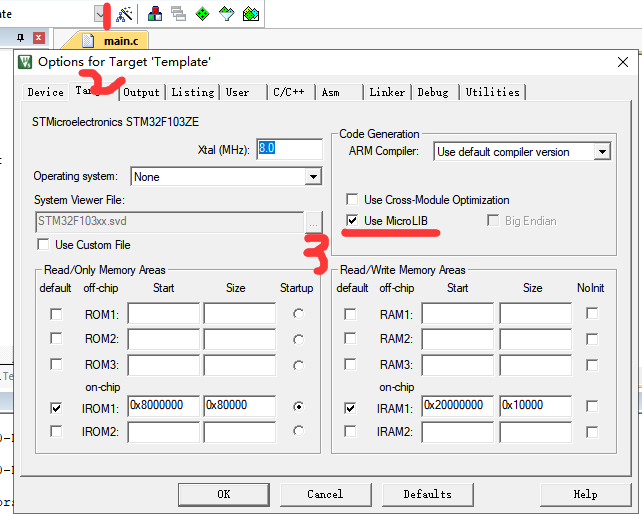
Task: Select ROM3 Startup radio button
Action: tap(298, 365)
